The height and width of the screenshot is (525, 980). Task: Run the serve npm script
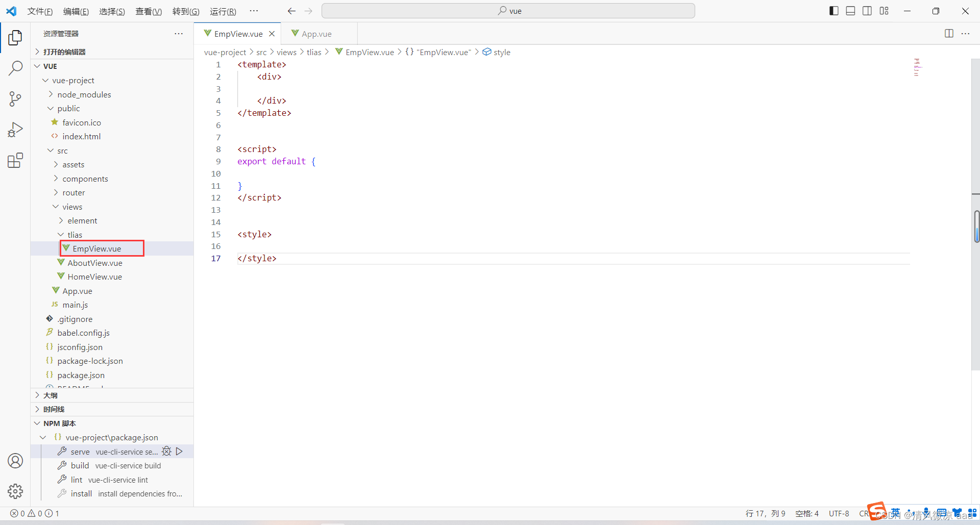click(180, 451)
